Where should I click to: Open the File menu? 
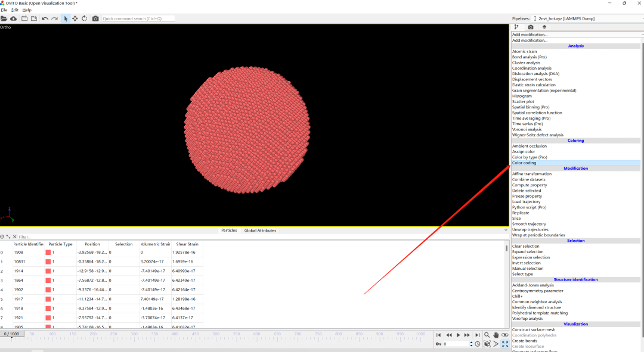coord(4,10)
